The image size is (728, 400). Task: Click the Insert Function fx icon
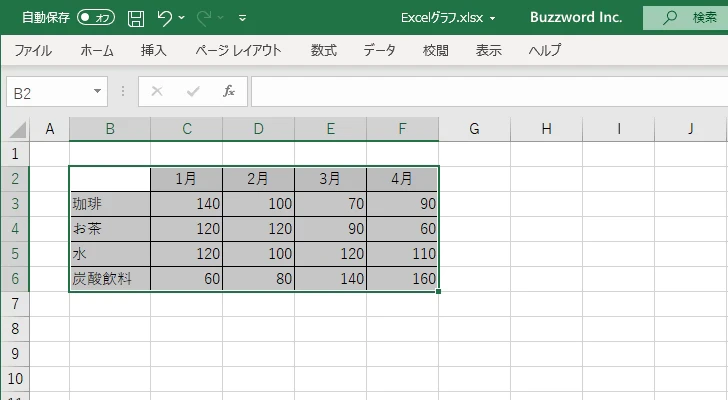[x=229, y=91]
